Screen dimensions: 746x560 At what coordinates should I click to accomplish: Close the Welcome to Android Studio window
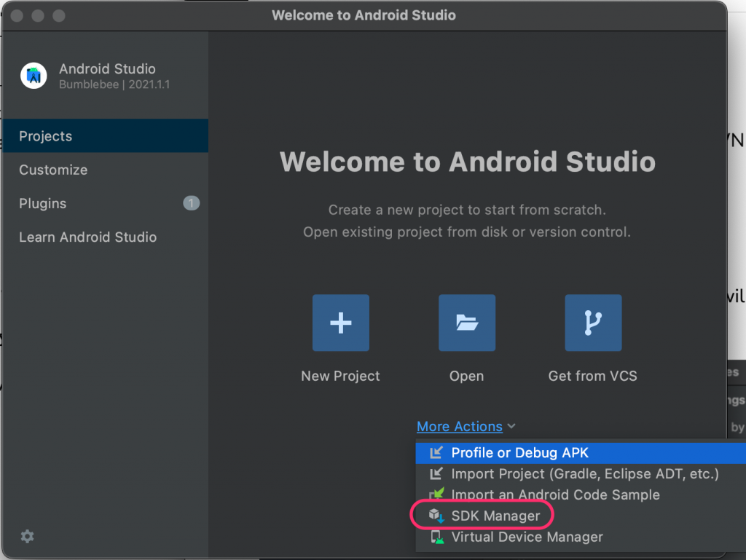tap(17, 16)
